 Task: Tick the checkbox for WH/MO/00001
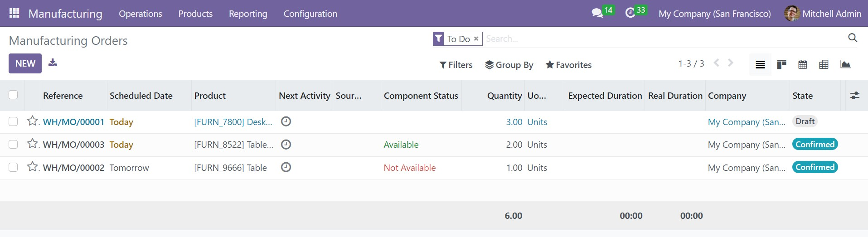coord(13,121)
